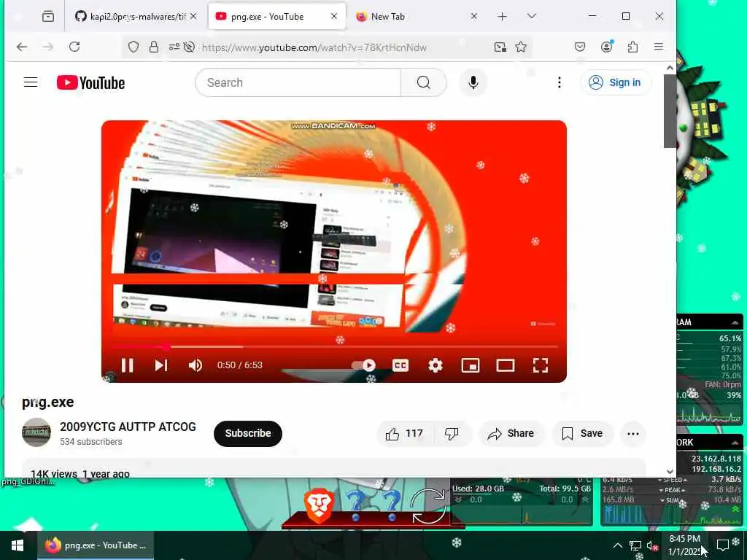Save page to Pocket
This screenshot has width=747, height=560.
[580, 47]
